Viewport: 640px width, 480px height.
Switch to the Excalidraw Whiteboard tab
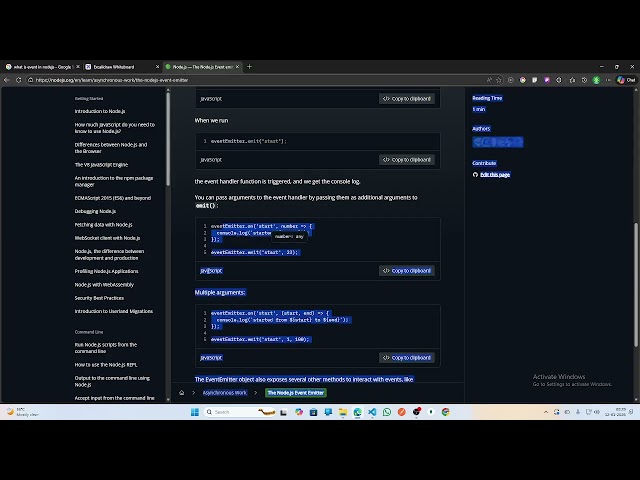click(x=122, y=67)
